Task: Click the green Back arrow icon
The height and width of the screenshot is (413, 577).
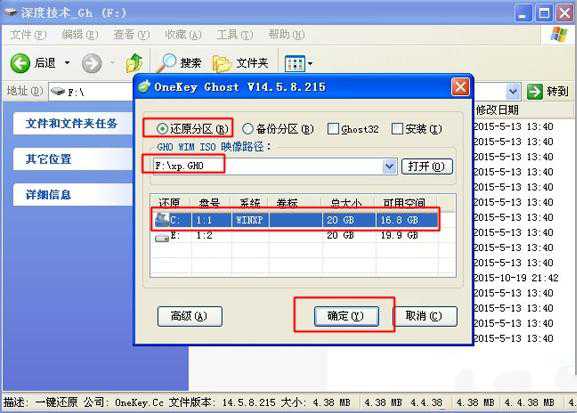Action: coord(20,63)
